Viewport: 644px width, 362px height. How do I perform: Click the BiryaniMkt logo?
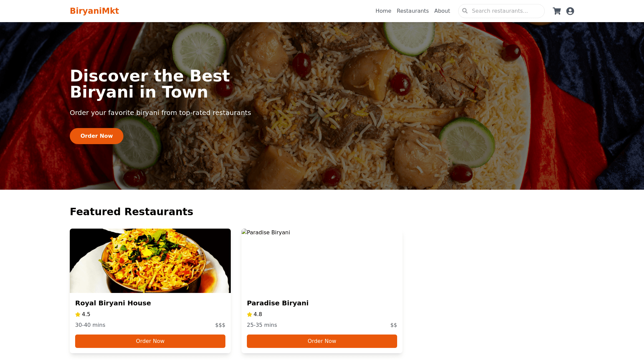[x=94, y=11]
